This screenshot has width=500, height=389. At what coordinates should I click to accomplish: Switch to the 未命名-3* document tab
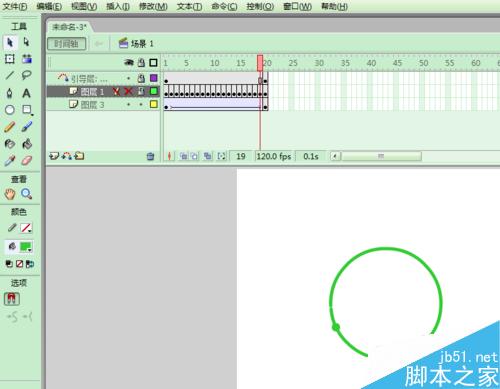coord(69,27)
